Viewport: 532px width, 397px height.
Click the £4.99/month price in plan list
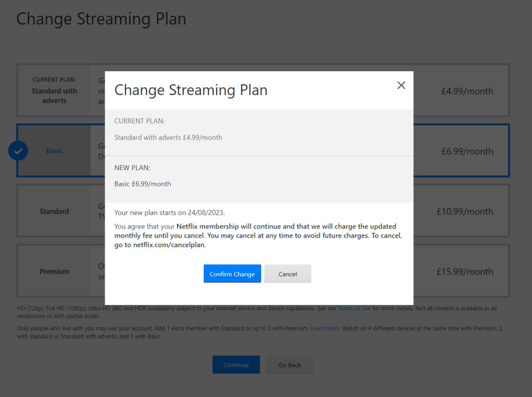point(467,91)
